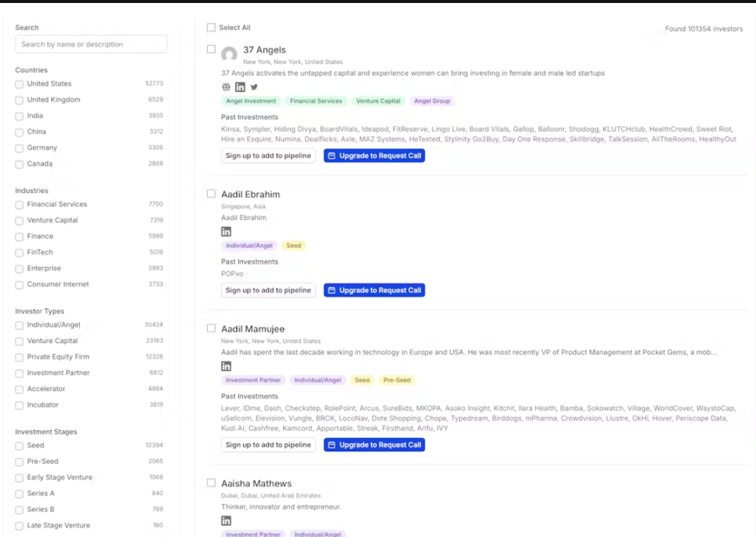Check the Consumer Internet industry filter
The width and height of the screenshot is (756, 537).
(19, 285)
